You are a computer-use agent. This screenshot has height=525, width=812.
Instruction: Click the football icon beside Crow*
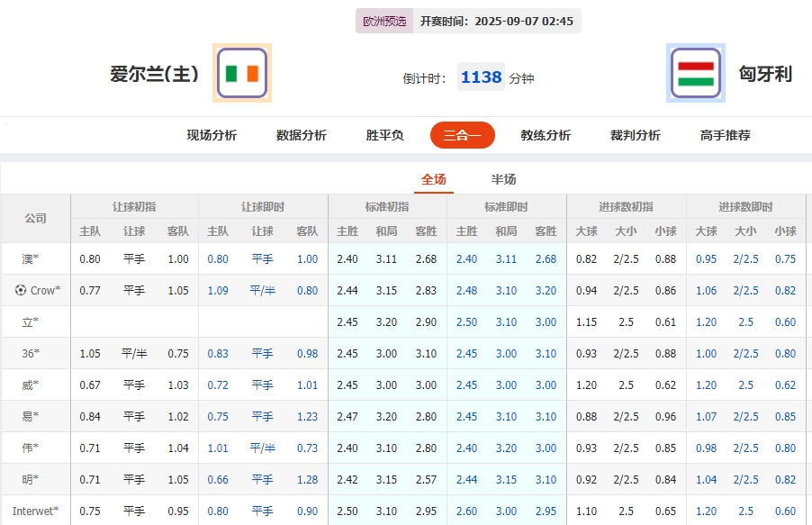(x=18, y=290)
